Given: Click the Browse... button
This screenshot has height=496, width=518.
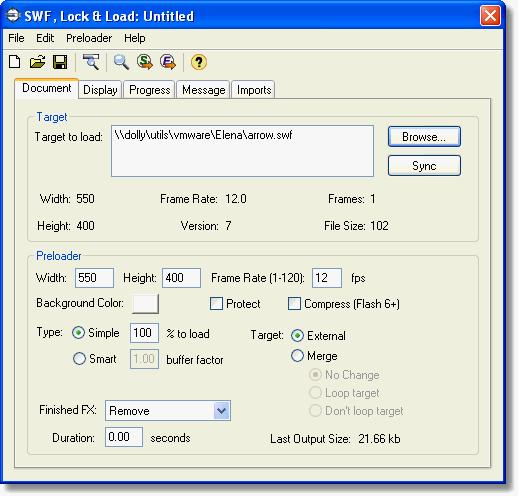Looking at the screenshot, I should [424, 137].
